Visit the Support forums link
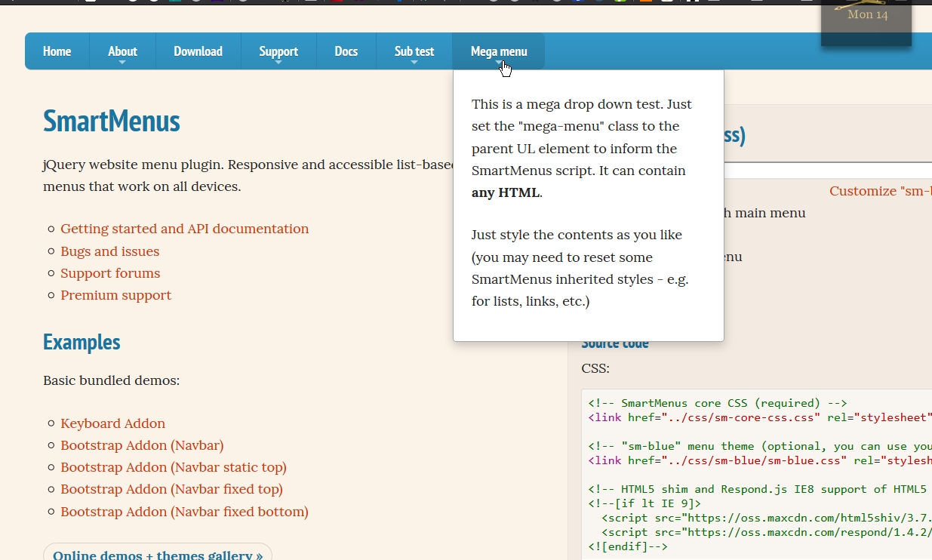 click(x=110, y=273)
